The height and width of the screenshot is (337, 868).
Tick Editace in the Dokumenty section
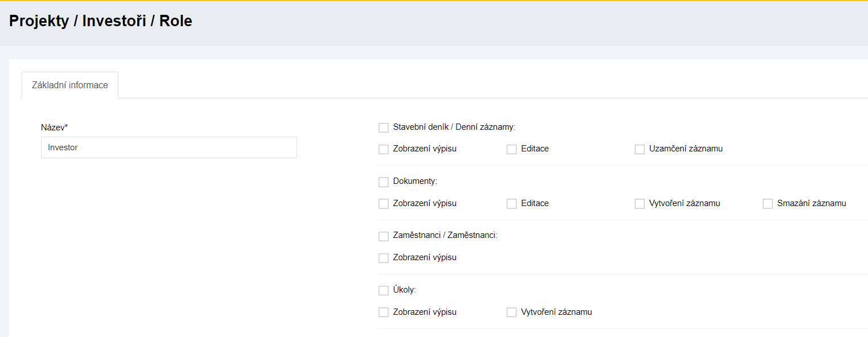coord(512,204)
